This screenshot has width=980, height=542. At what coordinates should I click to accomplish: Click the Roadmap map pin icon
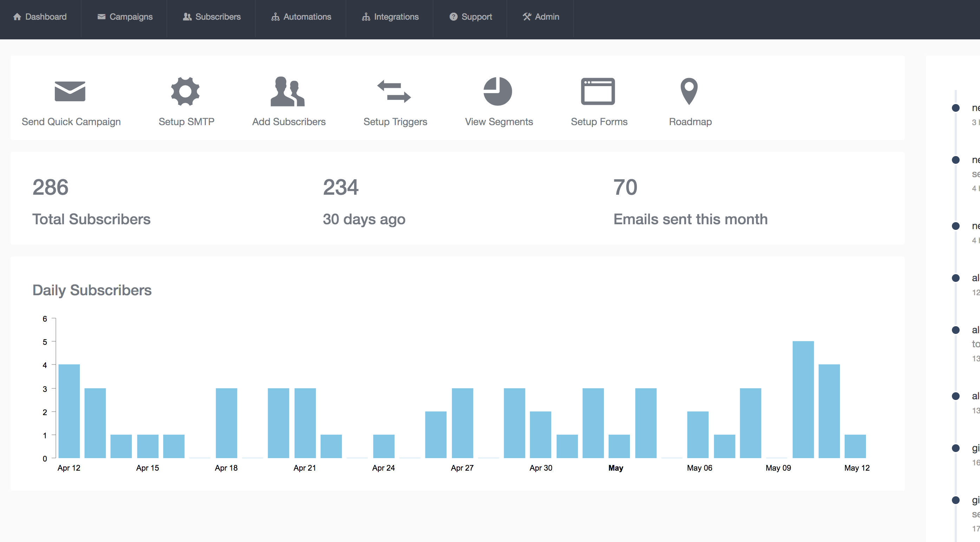689,91
